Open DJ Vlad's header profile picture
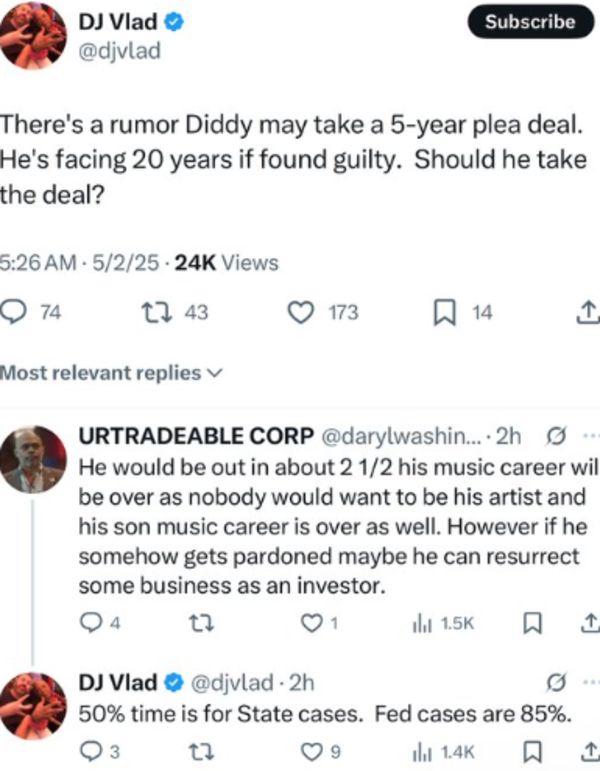 pos(33,37)
